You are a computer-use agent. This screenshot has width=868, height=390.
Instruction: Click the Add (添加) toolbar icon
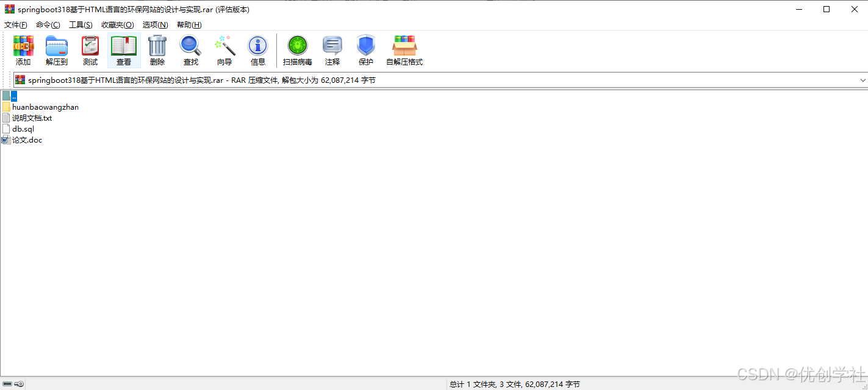23,46
